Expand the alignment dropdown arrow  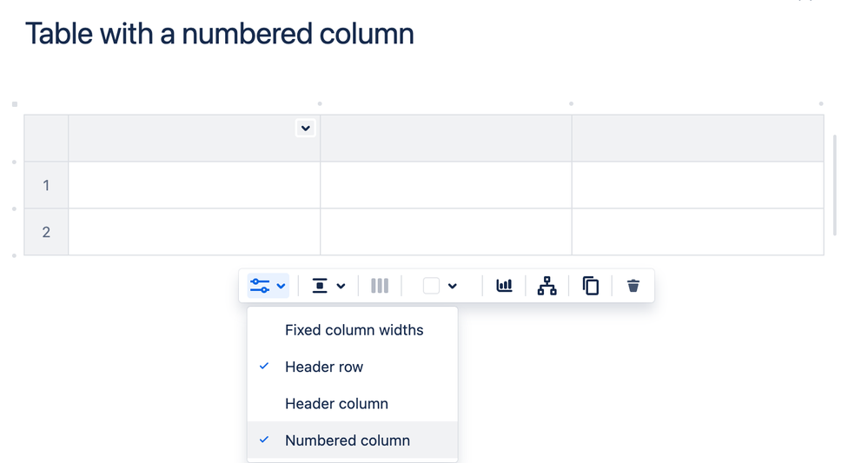(341, 286)
